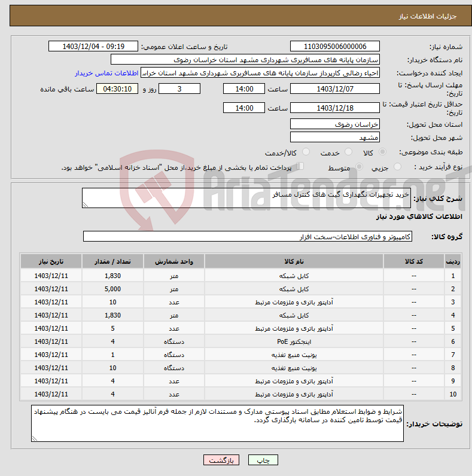The height and width of the screenshot is (476, 472).
Task: Click quantity 1,830 in row 1
Action: click(112, 276)
